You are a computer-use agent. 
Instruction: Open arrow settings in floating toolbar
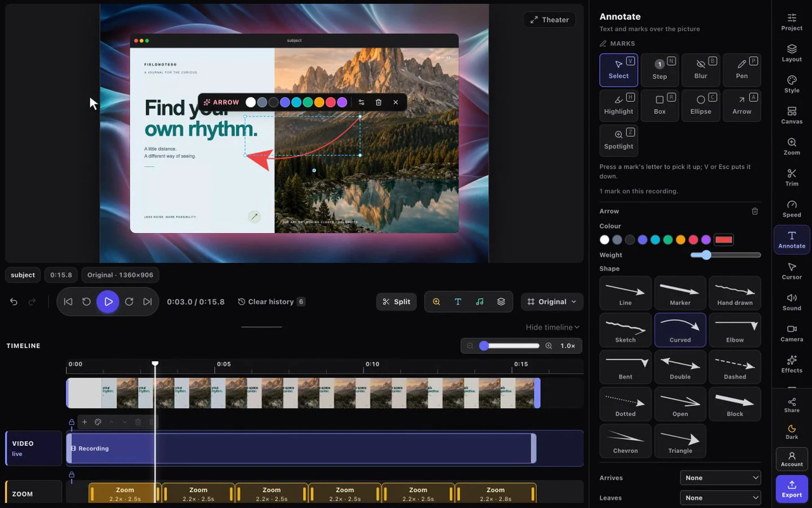[x=361, y=102]
